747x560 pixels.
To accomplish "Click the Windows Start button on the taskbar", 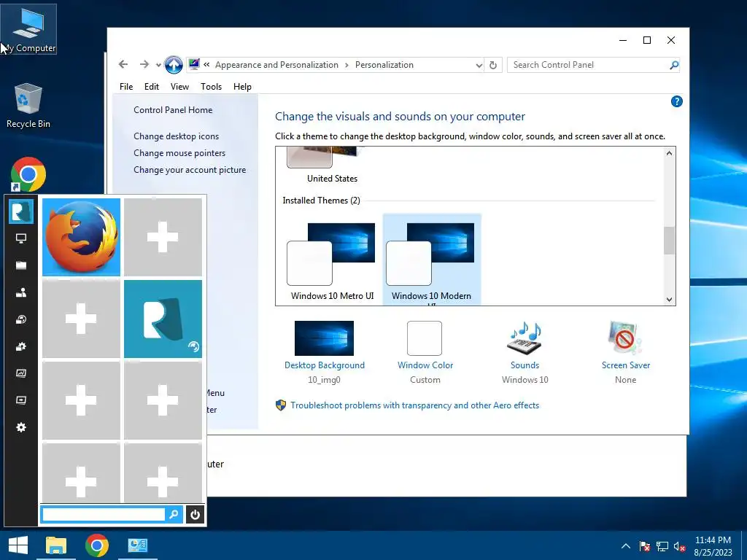I will (x=18, y=545).
